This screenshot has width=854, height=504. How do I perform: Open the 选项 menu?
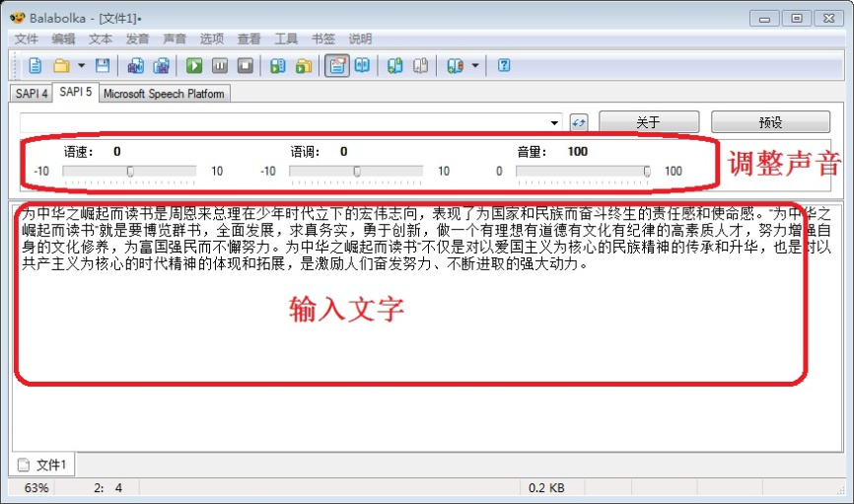click(x=211, y=38)
